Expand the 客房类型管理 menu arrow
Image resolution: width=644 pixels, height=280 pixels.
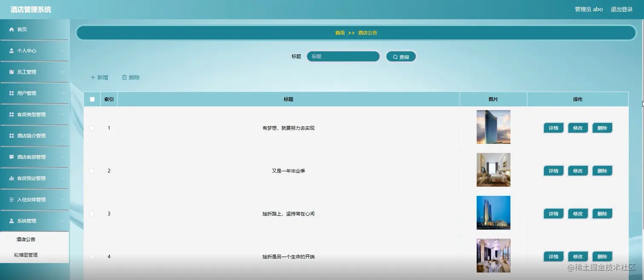pos(63,114)
